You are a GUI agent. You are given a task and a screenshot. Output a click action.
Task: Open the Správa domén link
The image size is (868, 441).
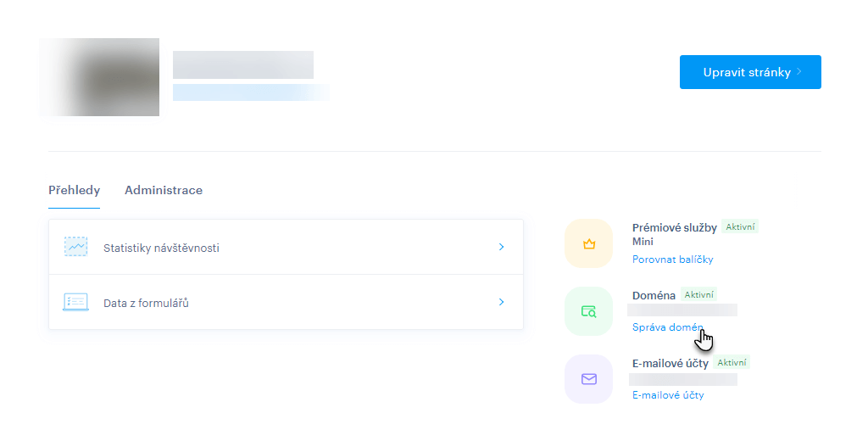[x=668, y=327]
